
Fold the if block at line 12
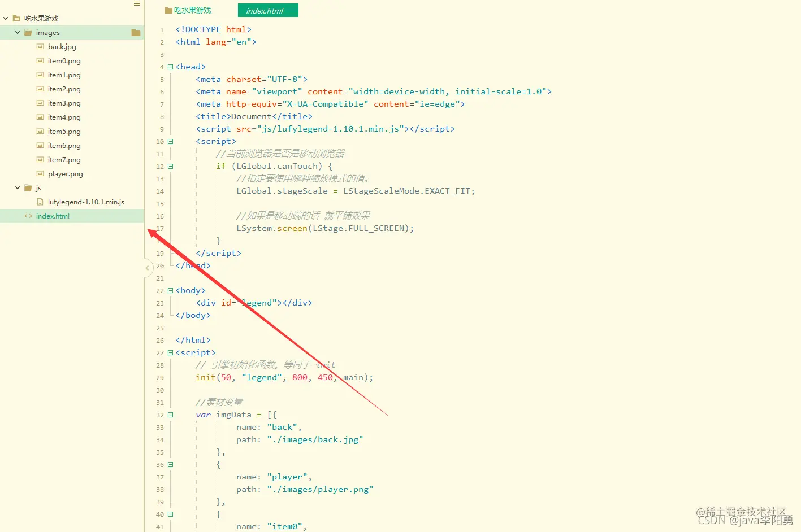(x=170, y=167)
